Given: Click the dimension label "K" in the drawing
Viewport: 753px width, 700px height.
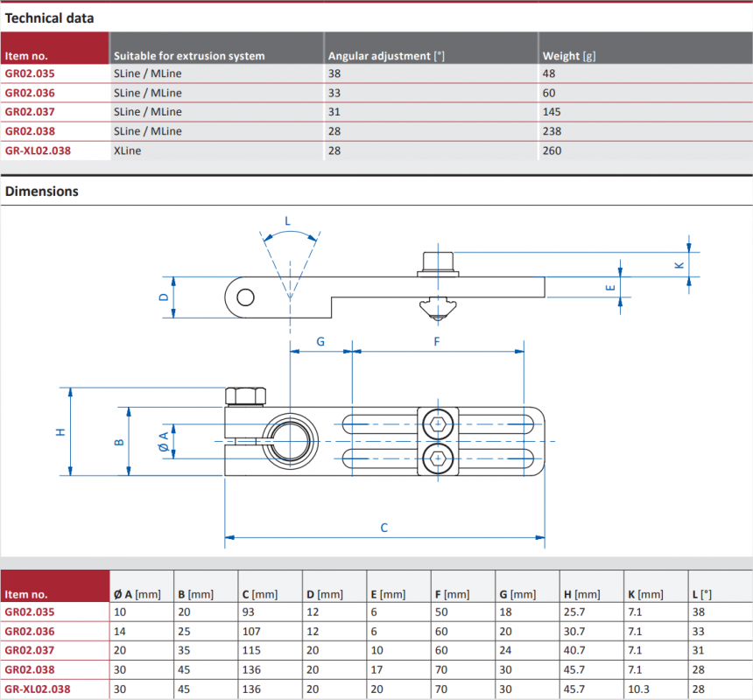Looking at the screenshot, I should pyautogui.click(x=679, y=265).
